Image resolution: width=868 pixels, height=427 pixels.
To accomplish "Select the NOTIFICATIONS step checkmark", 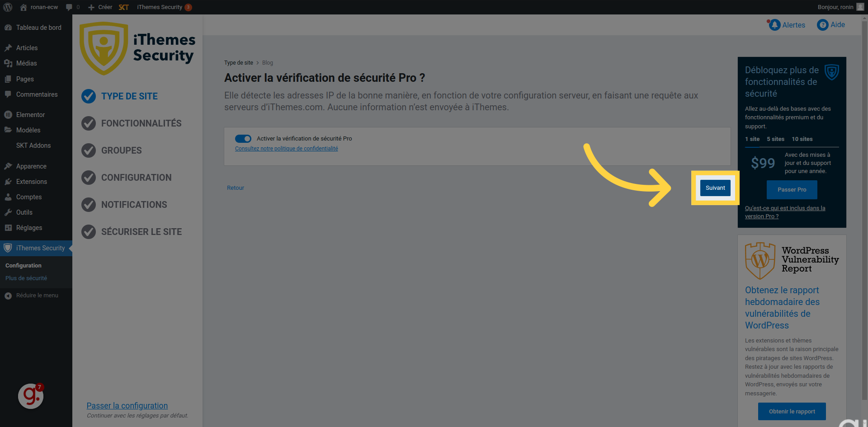I will coord(89,205).
